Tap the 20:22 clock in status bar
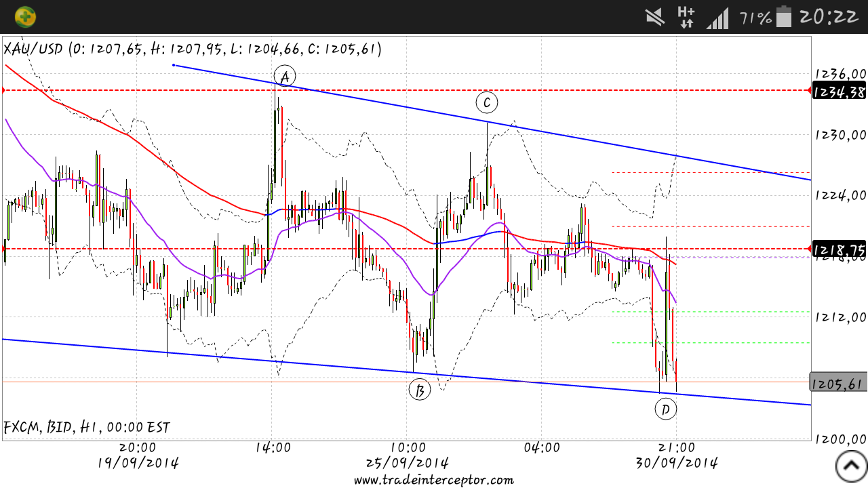Screen dimensions: 868x488 click(x=829, y=17)
